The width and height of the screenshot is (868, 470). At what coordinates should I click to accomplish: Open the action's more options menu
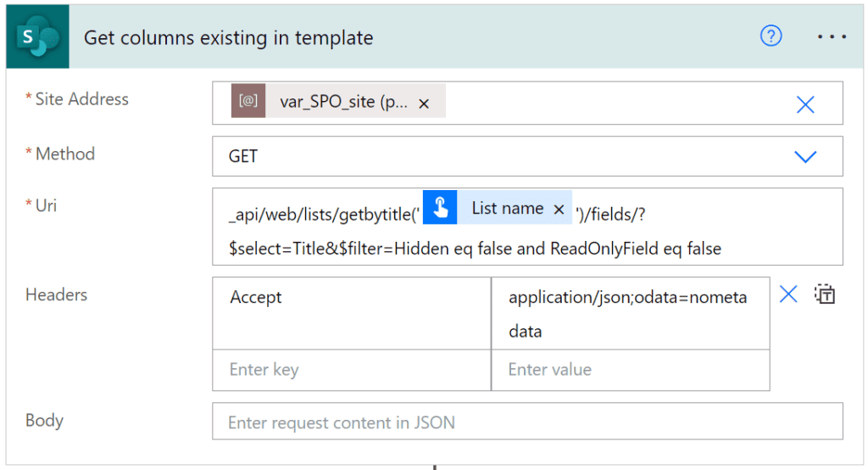pos(831,37)
